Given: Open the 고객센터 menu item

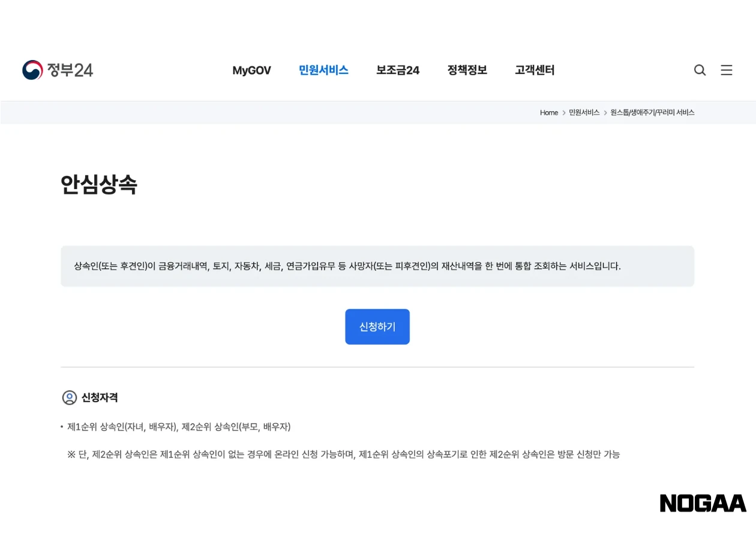Looking at the screenshot, I should [x=535, y=70].
